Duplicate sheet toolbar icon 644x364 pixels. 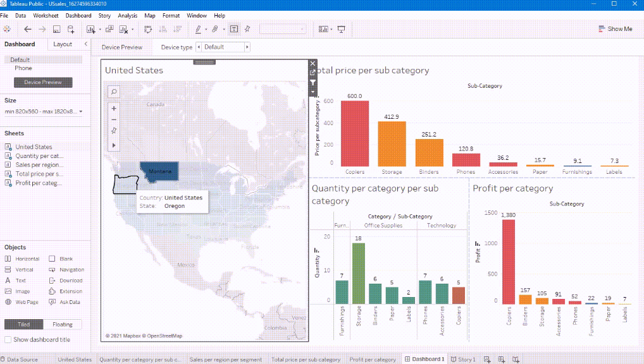[109, 29]
